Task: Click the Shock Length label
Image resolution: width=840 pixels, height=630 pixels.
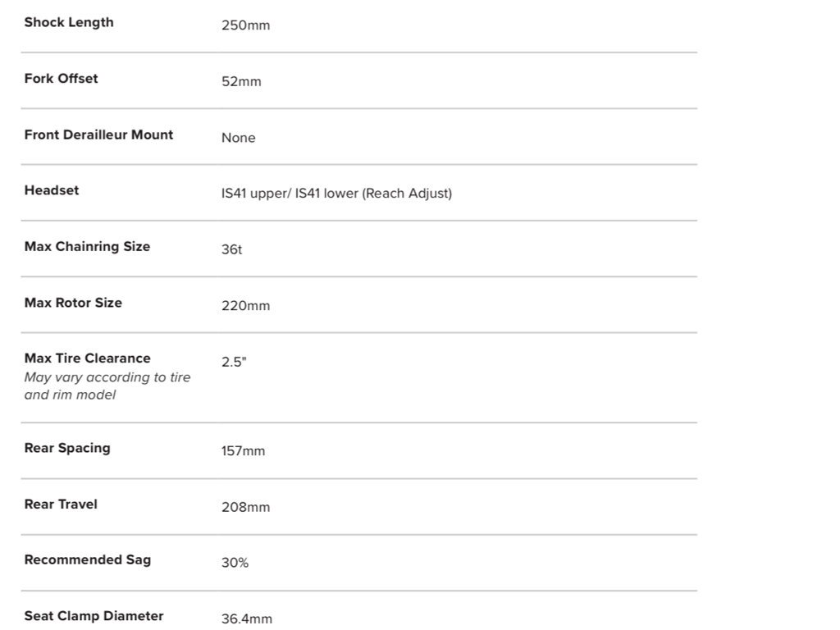Action: pos(69,22)
